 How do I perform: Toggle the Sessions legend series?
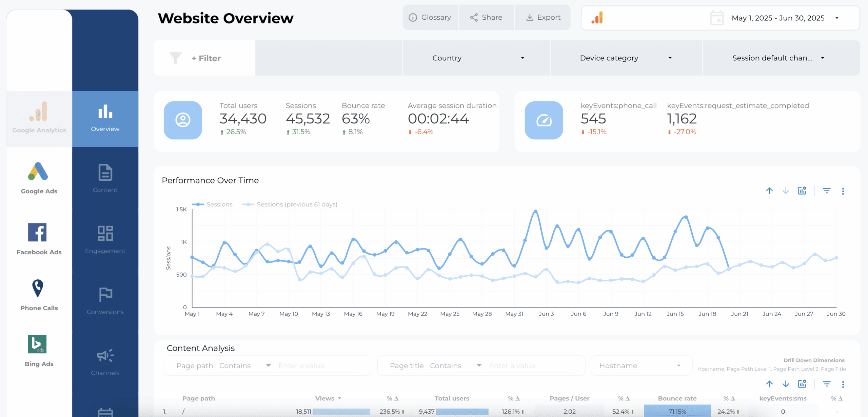[212, 204]
